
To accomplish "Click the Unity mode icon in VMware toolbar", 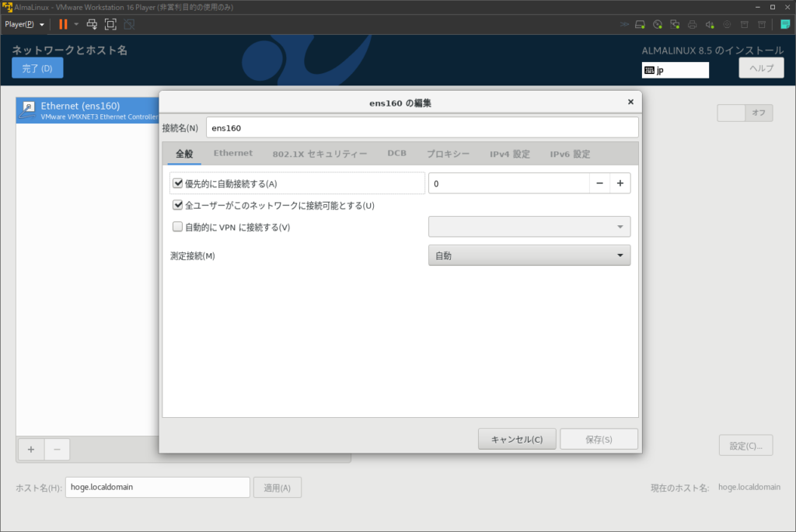I will click(x=129, y=24).
